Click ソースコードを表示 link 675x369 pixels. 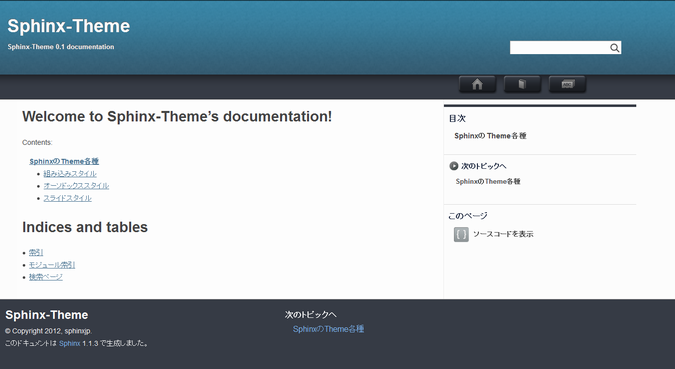coord(503,234)
